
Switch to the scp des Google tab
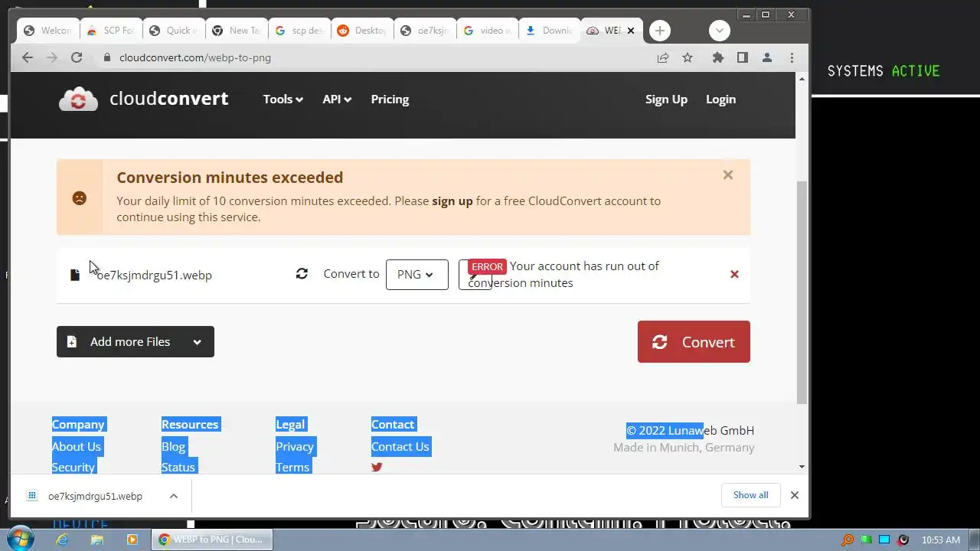pos(299,31)
